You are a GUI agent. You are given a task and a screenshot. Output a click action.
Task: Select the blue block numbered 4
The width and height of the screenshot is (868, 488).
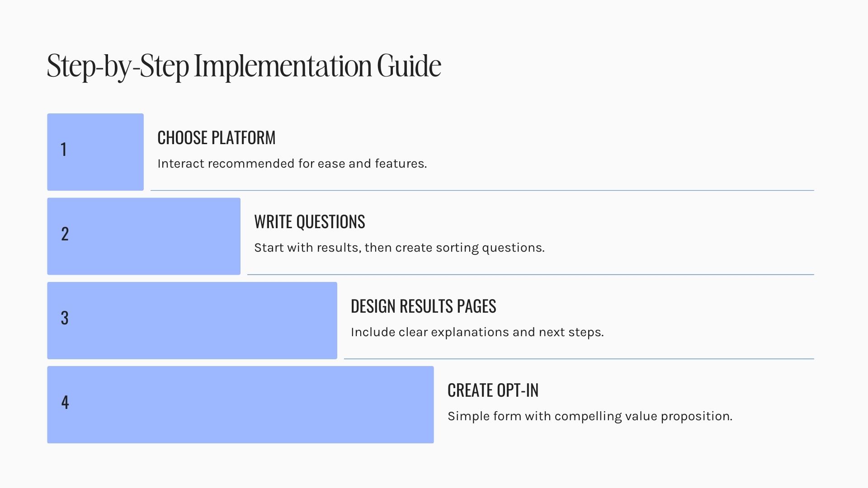click(241, 404)
